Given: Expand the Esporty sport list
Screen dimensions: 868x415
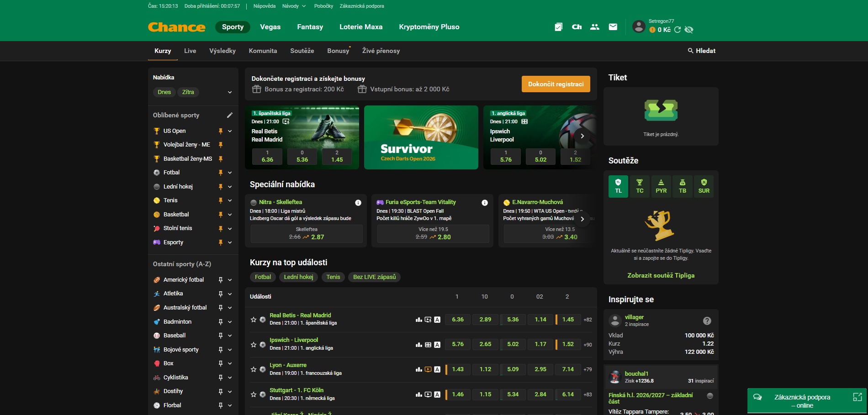Looking at the screenshot, I should tap(230, 242).
